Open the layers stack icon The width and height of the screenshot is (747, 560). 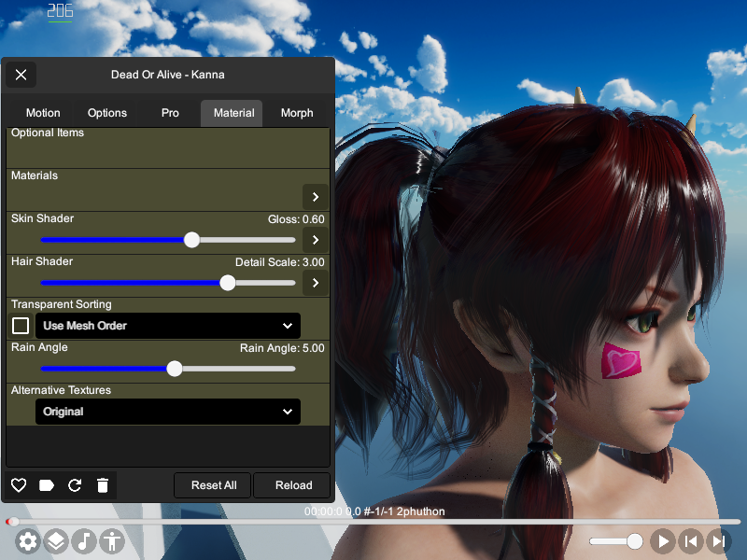click(x=56, y=541)
